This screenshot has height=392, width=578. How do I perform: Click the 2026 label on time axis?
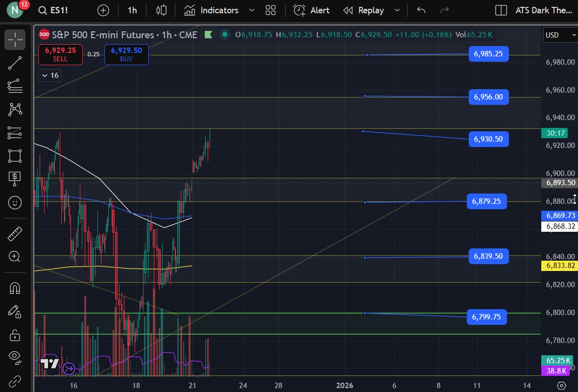coord(344,385)
